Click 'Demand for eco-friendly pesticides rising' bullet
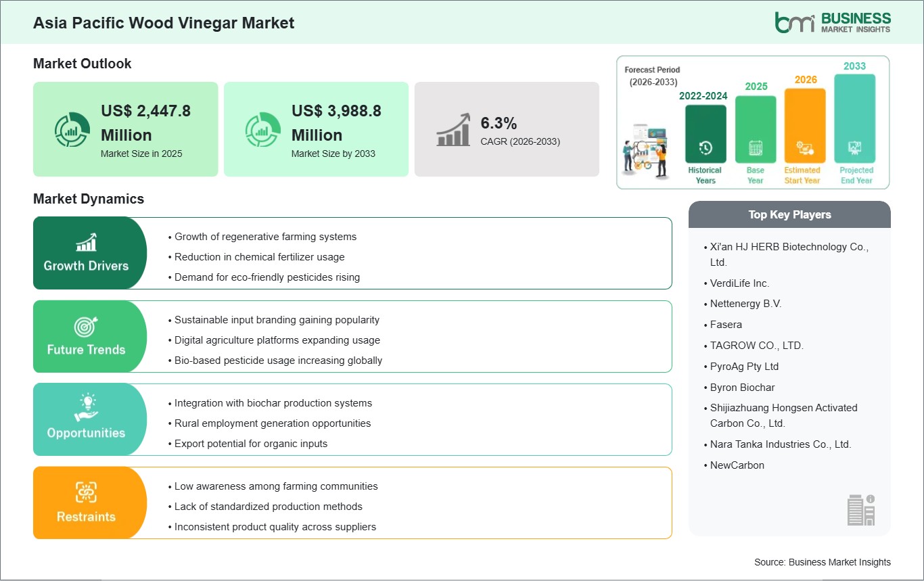 tap(267, 277)
